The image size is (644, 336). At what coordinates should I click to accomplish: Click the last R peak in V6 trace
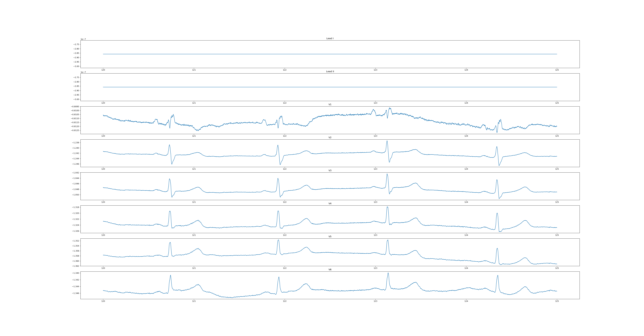pyautogui.click(x=498, y=275)
